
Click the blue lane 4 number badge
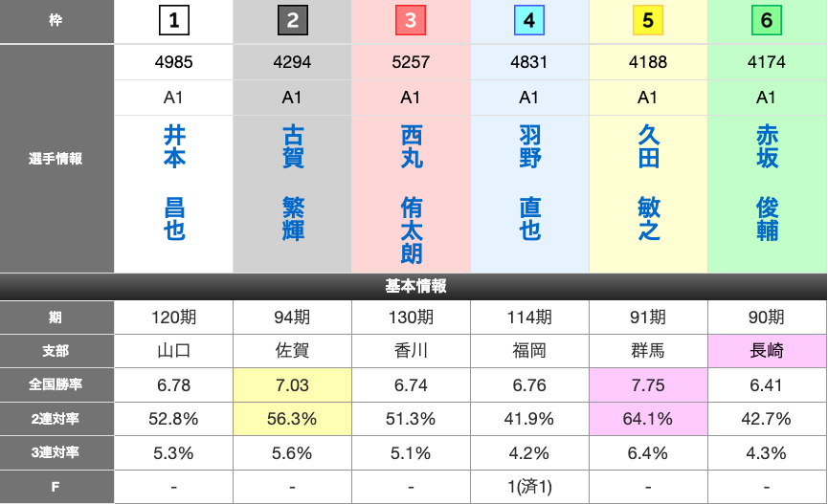(529, 20)
